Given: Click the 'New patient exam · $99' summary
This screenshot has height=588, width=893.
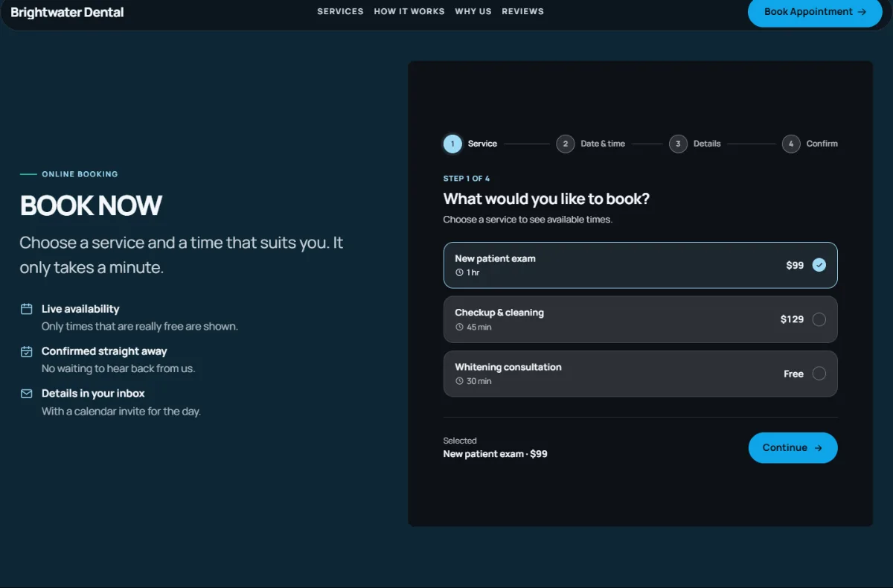Looking at the screenshot, I should pos(496,454).
